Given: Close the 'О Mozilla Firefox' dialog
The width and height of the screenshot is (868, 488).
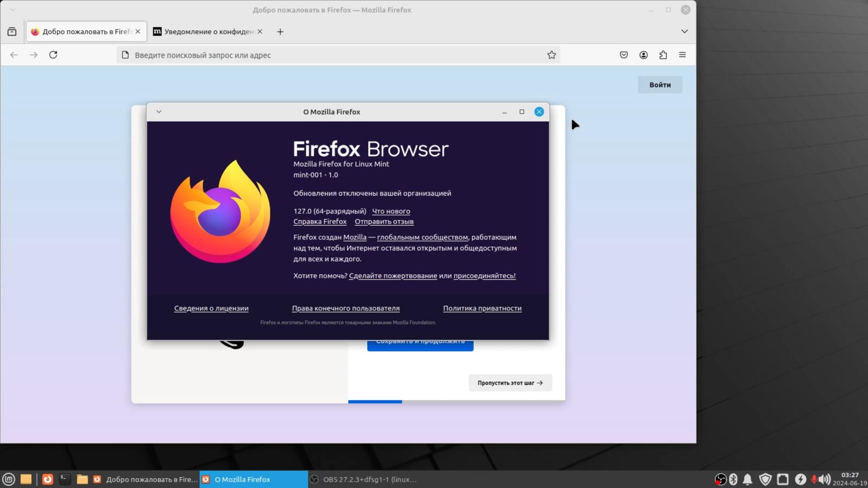Looking at the screenshot, I should (x=539, y=112).
